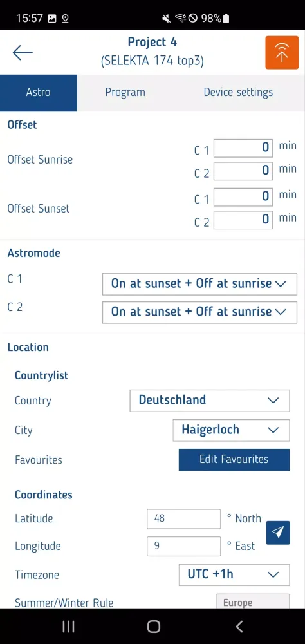Tap Android back navigation icon
Viewport: 305px width, 644px height.
coord(239,627)
